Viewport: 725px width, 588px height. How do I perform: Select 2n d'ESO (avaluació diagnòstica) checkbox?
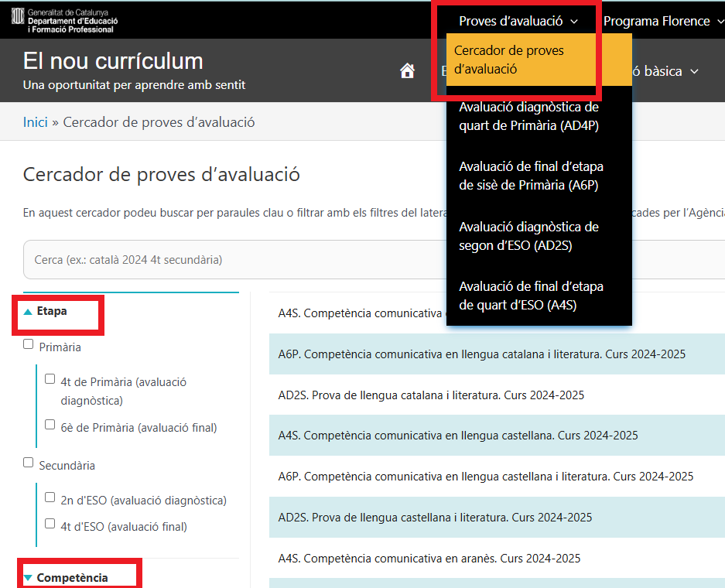[x=50, y=497]
